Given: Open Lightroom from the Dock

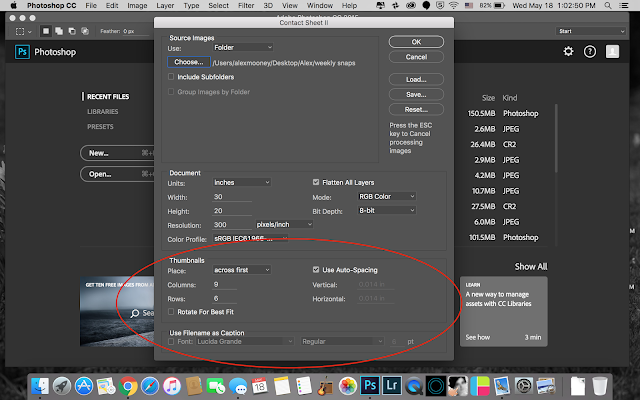Looking at the screenshot, I should tap(392, 386).
